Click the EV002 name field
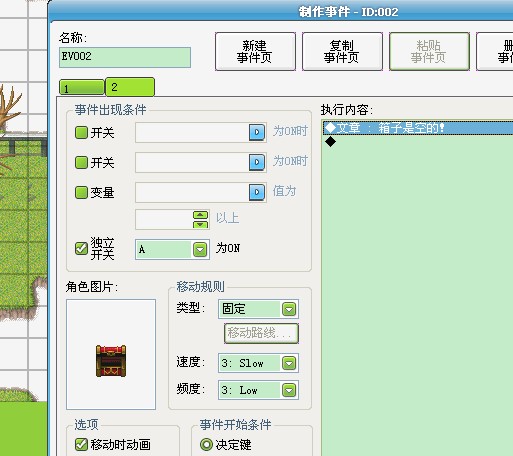Screen dimensions: 513x456 (125, 57)
